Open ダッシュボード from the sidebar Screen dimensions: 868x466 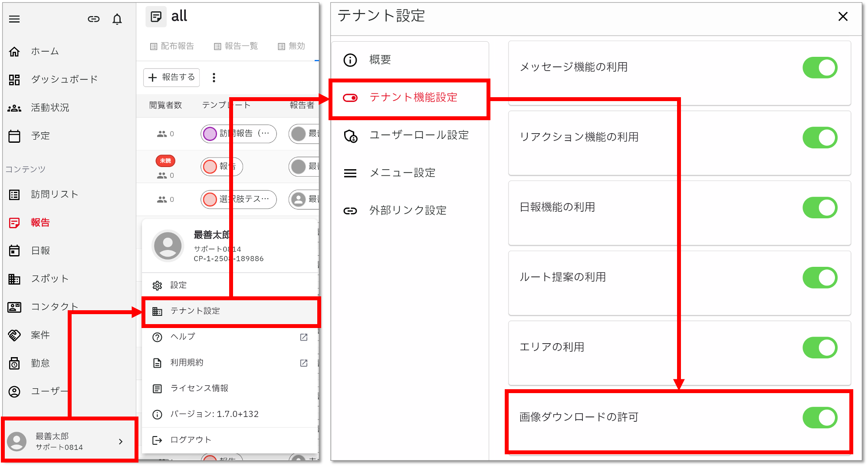tap(64, 79)
